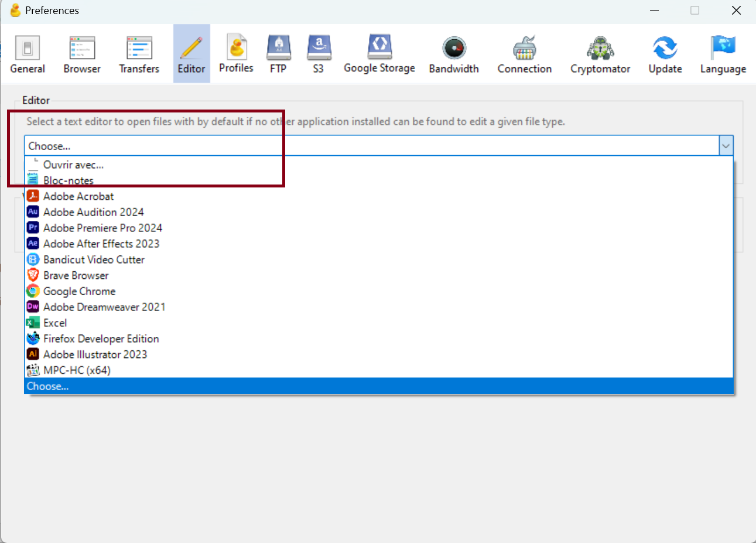
Task: Pick Bandicut Video Cutter from the list
Action: 379,259
